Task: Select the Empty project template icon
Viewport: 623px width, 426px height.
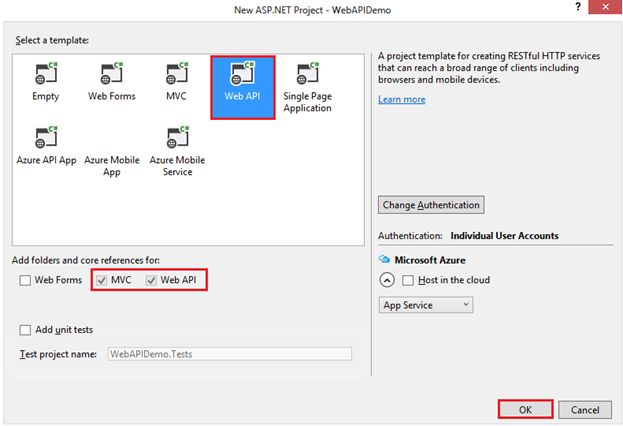Action: [x=46, y=74]
